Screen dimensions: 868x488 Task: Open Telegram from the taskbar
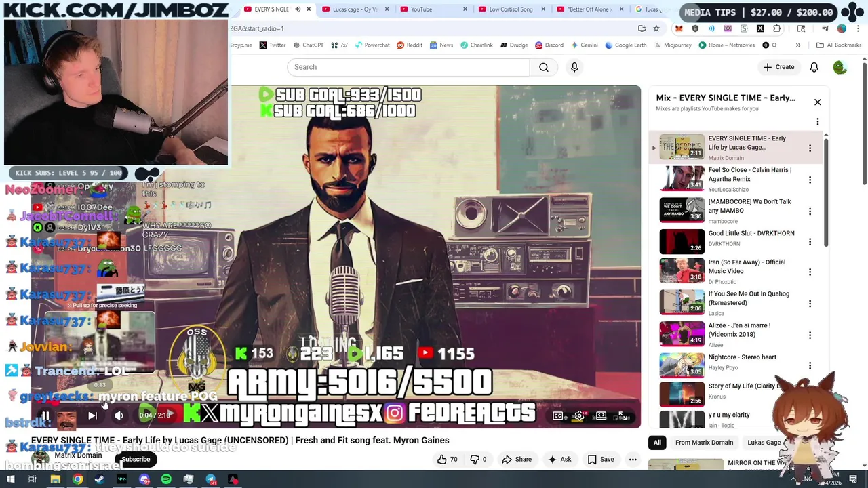click(211, 480)
